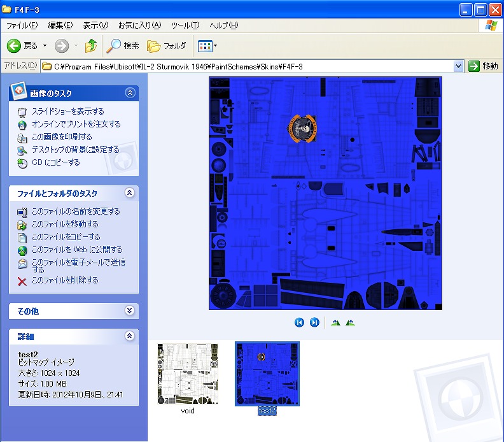
Task: Click この画像を印刷する link
Action: 62,137
